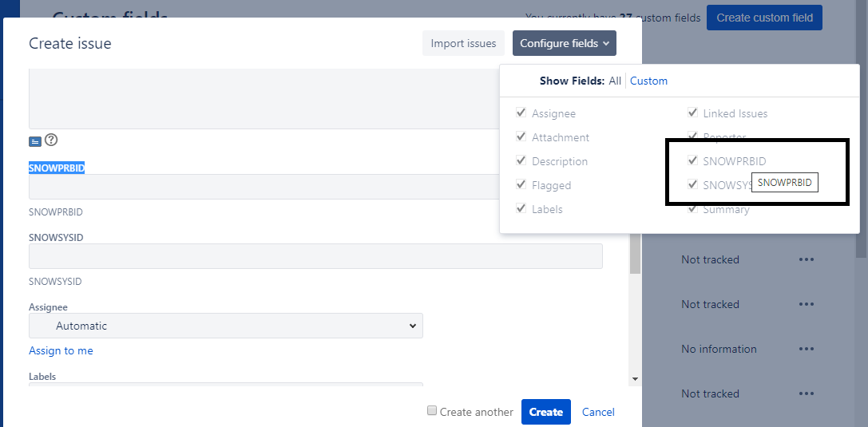Switch Show Fields to All
This screenshot has height=427, width=868.
point(615,81)
